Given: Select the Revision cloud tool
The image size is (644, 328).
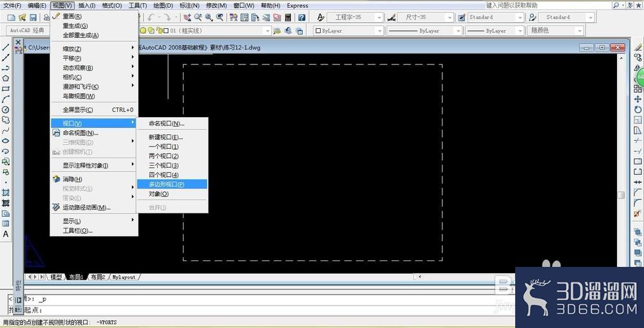Looking at the screenshot, I should pyautogui.click(x=6, y=120).
